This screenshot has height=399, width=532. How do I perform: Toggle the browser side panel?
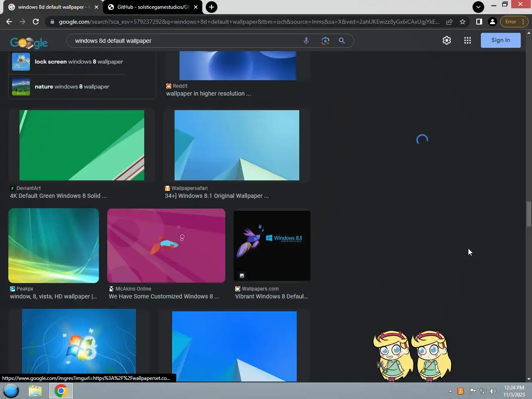(x=479, y=22)
